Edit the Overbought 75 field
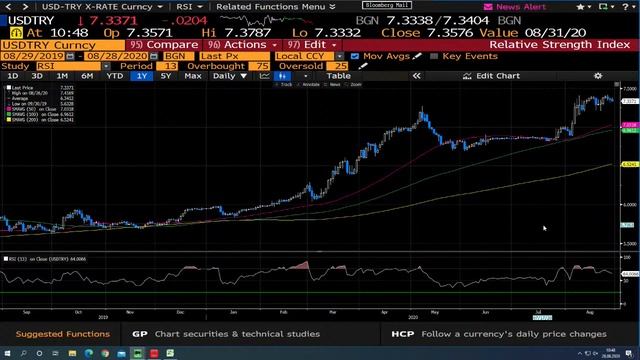The width and height of the screenshot is (640, 360). [259, 66]
